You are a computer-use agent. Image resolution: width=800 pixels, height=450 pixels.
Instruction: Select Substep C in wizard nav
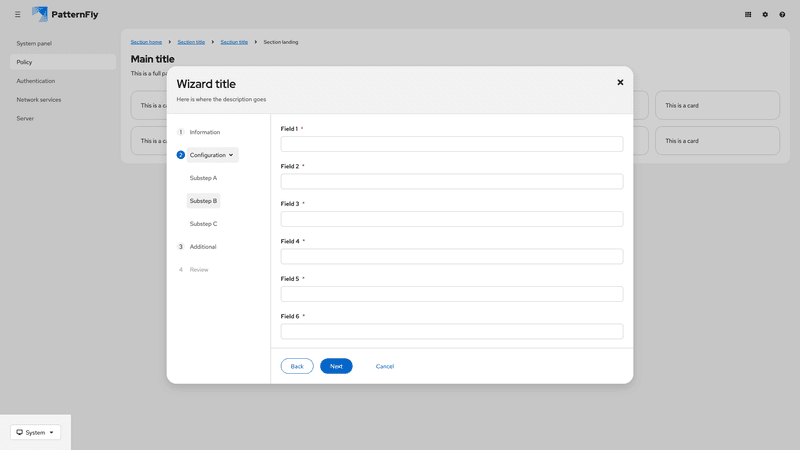pos(203,224)
